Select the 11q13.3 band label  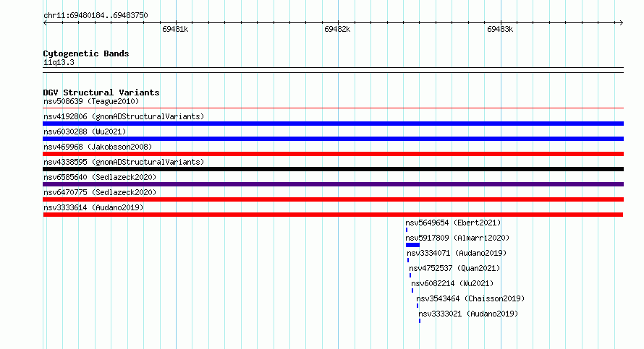coord(59,62)
